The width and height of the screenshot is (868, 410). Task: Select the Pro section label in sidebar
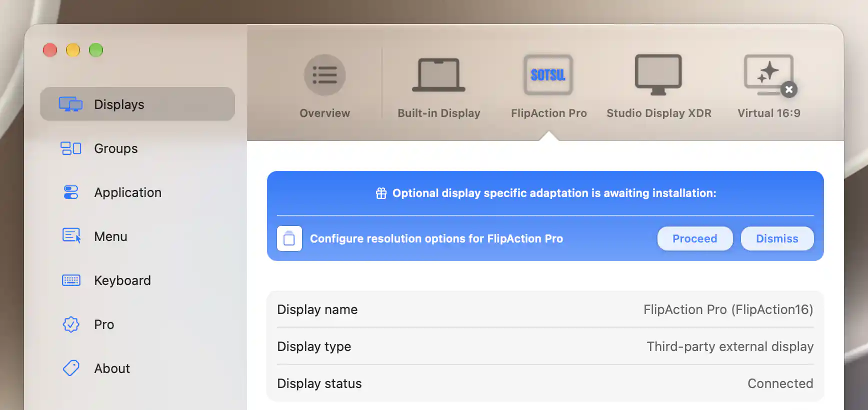click(x=104, y=324)
